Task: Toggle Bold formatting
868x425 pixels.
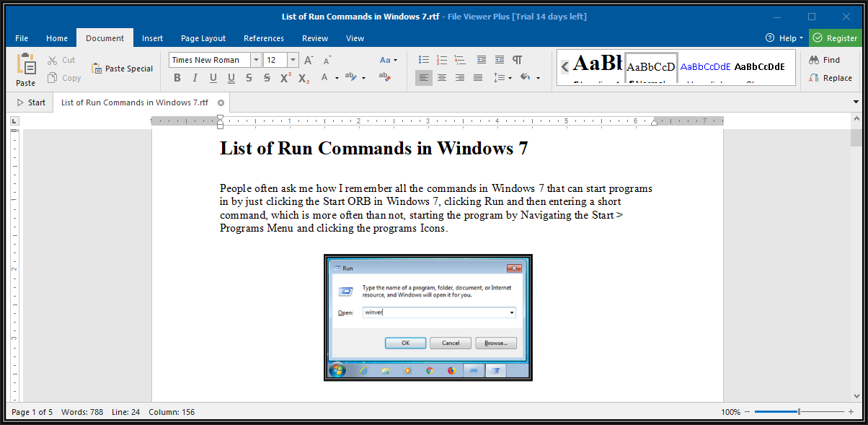Action: tap(177, 78)
